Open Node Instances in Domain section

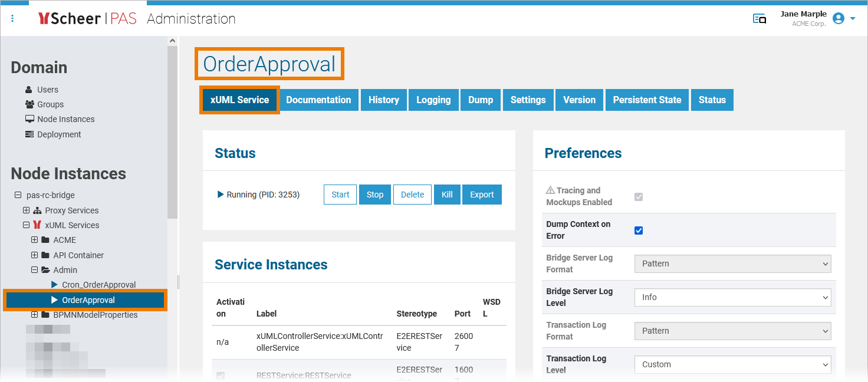65,119
